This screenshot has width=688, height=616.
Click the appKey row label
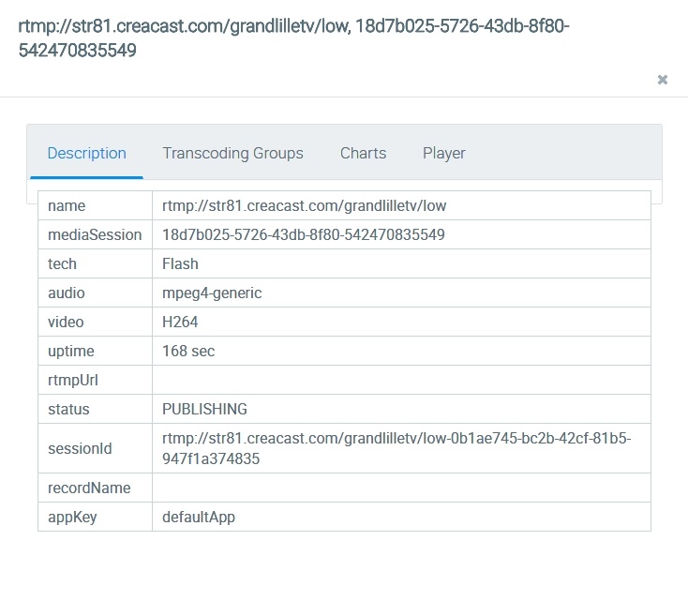[72, 517]
